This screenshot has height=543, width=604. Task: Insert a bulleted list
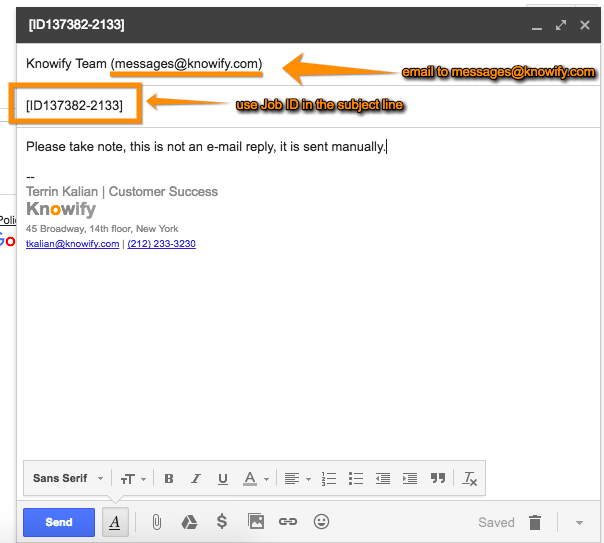point(356,478)
